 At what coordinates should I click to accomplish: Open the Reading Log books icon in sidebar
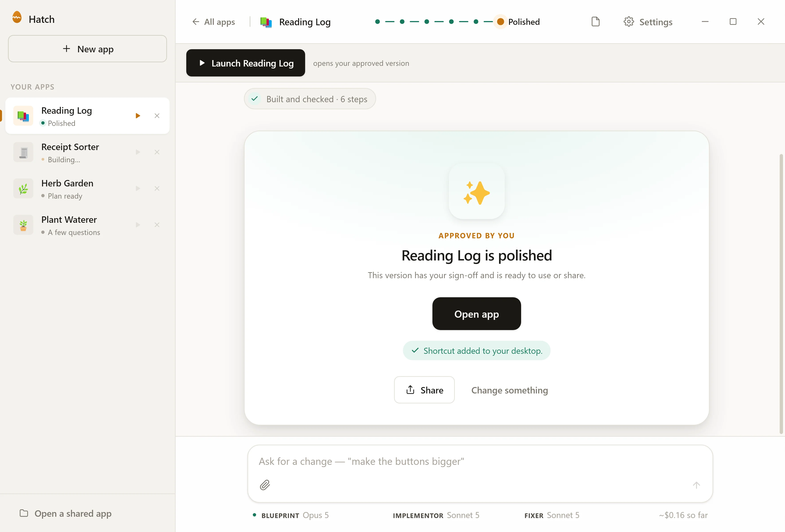click(x=23, y=116)
